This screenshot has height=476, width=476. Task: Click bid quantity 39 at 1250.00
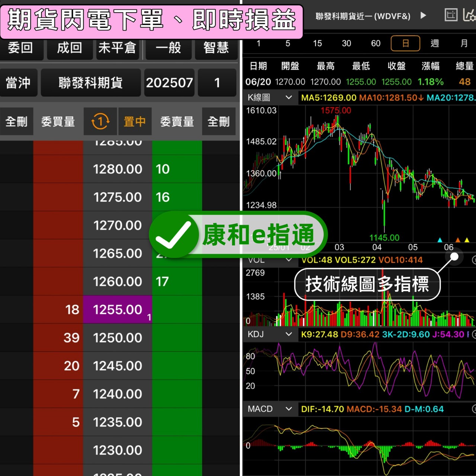click(71, 338)
